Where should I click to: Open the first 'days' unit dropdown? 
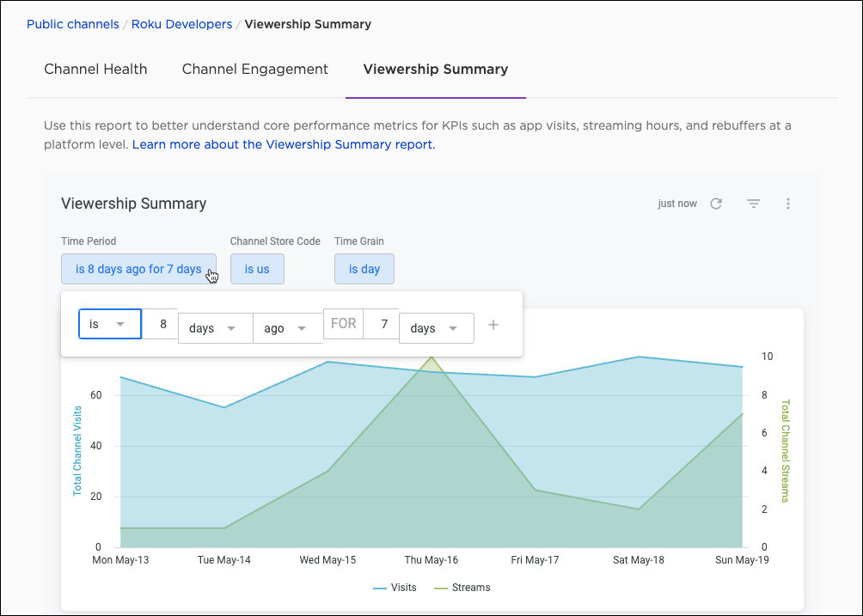point(214,328)
